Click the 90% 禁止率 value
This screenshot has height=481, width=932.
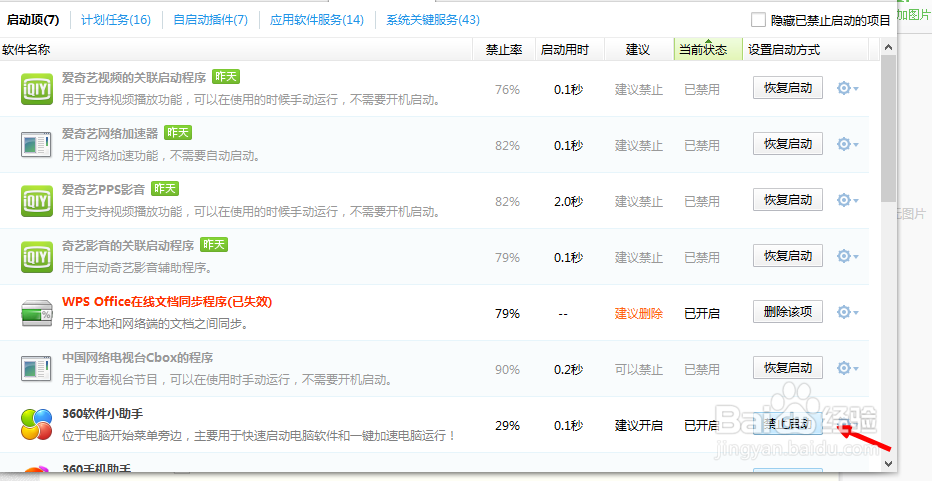click(507, 370)
